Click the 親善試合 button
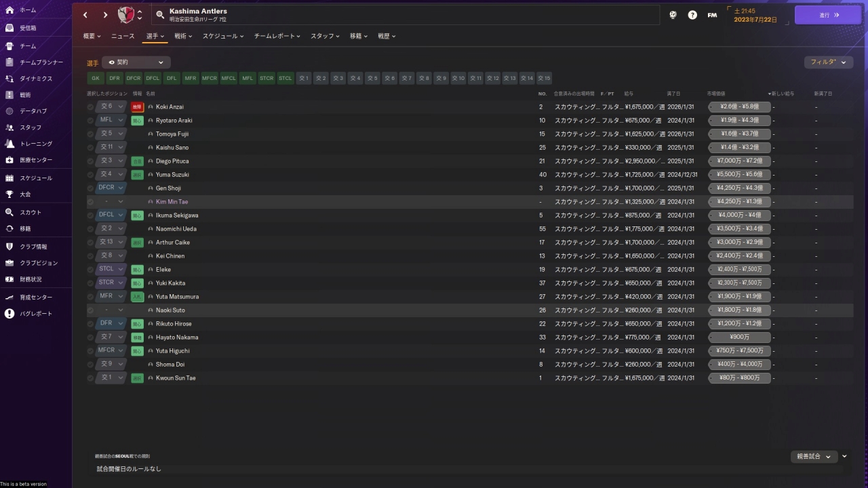The image size is (868, 488). tap(813, 457)
